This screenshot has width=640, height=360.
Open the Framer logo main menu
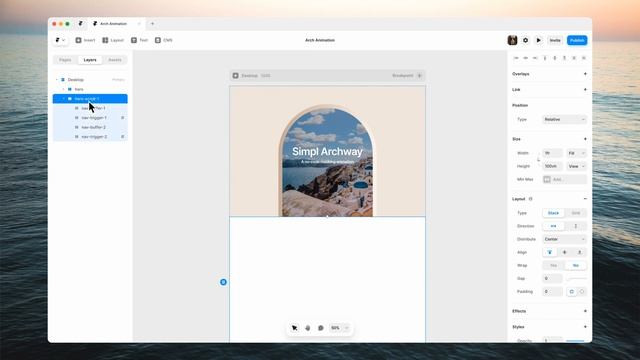pos(60,40)
